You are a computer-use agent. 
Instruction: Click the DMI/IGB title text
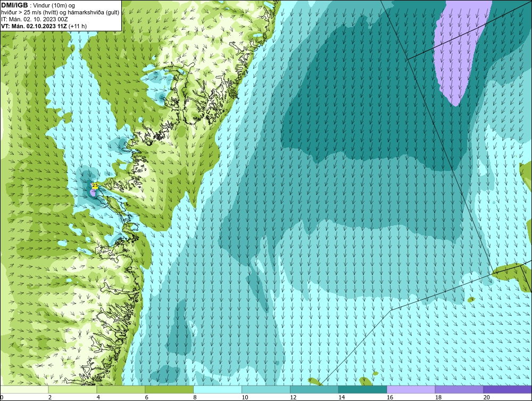click(x=14, y=5)
